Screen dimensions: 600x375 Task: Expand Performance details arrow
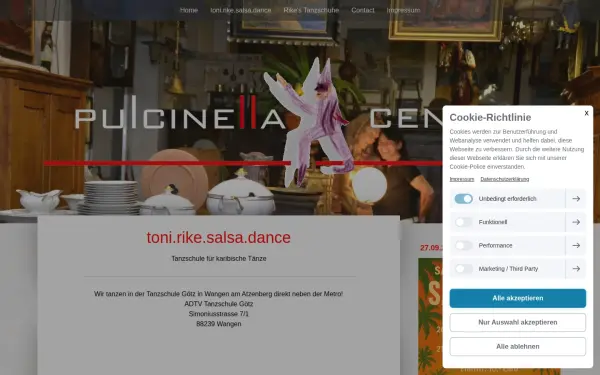[576, 245]
